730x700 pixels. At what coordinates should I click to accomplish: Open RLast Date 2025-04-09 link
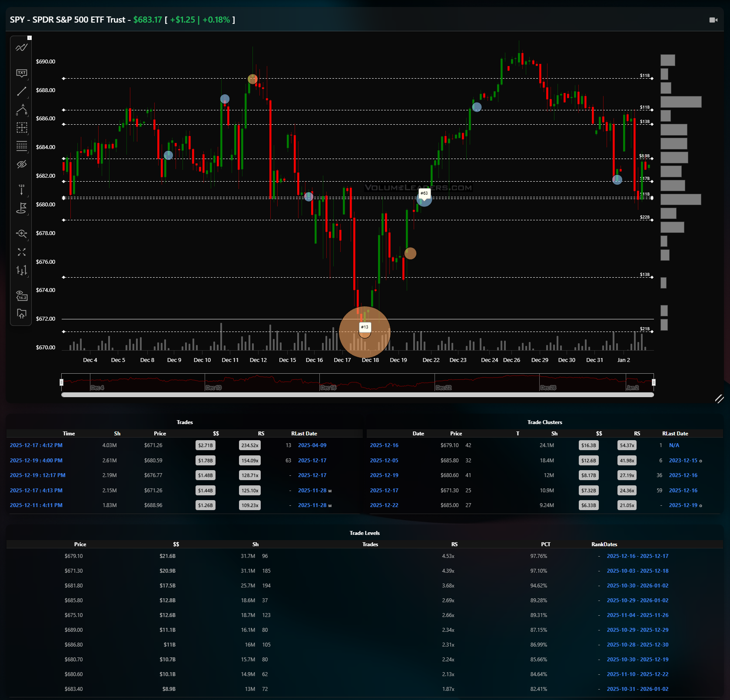[x=312, y=445]
